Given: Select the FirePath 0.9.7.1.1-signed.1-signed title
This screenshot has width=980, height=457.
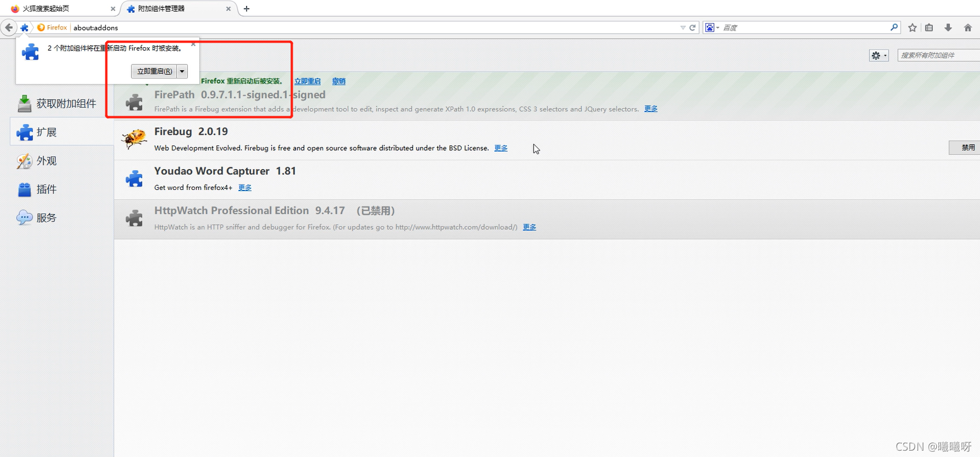Looking at the screenshot, I should tap(240, 94).
